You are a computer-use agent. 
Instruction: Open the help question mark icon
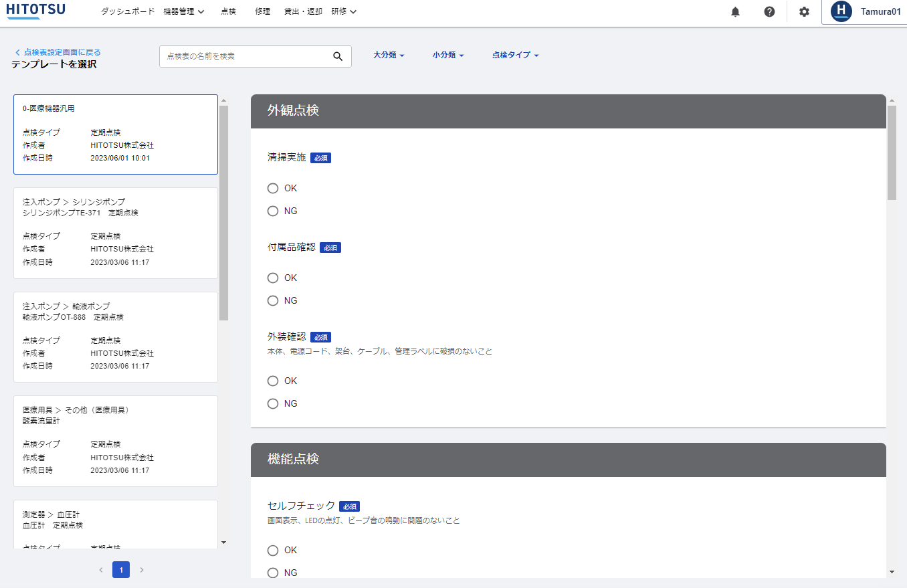click(769, 11)
